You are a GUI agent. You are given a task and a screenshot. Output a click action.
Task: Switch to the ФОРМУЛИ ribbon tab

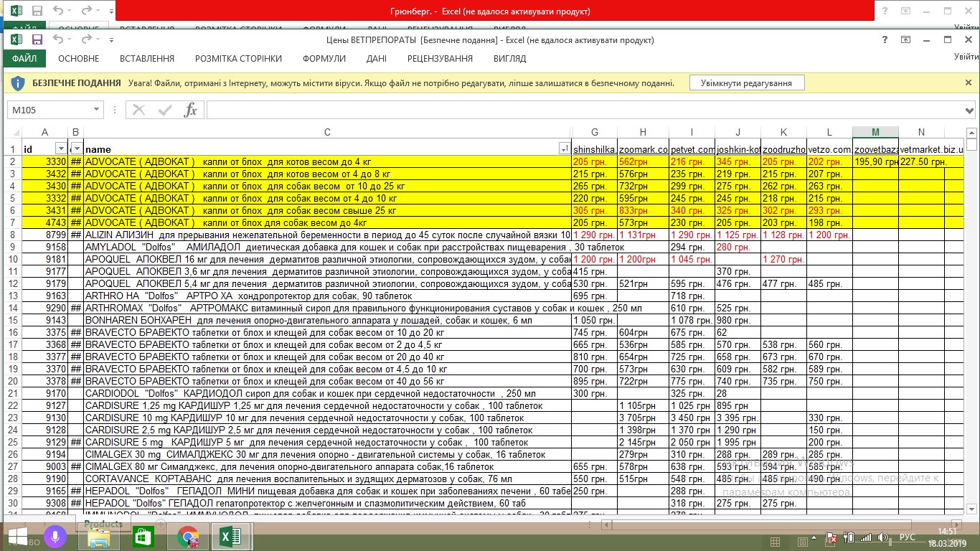(324, 59)
